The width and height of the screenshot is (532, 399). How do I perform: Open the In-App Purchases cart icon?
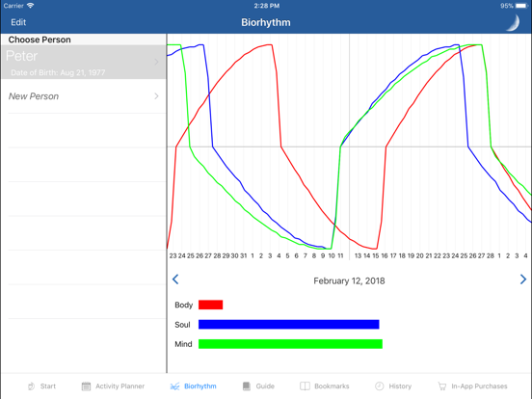pos(442,386)
